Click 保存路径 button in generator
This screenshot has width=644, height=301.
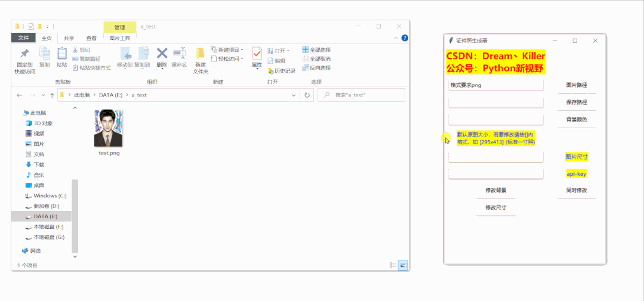pyautogui.click(x=577, y=103)
